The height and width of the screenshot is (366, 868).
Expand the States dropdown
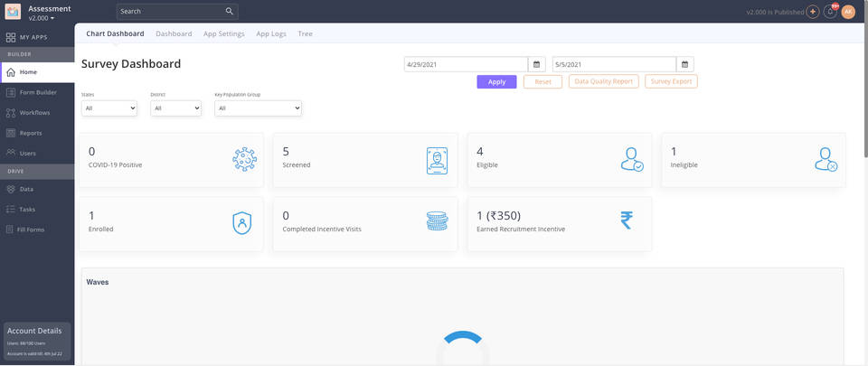pyautogui.click(x=109, y=108)
